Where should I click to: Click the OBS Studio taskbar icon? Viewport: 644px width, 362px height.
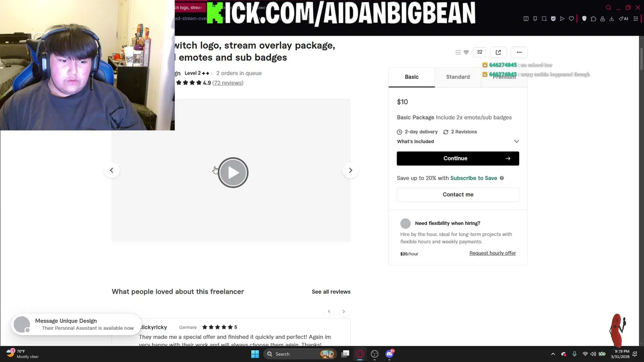coord(374,354)
